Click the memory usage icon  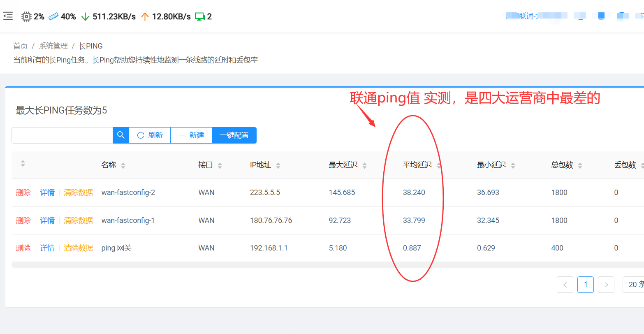(x=53, y=16)
